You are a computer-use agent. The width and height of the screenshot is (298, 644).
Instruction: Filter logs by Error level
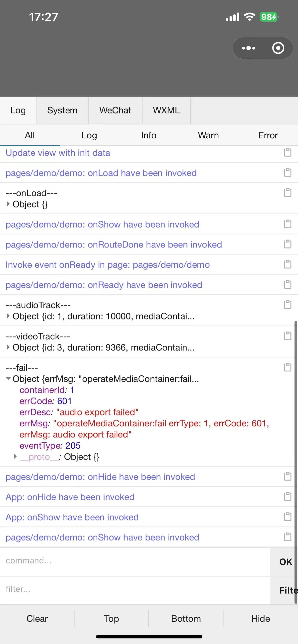(268, 135)
